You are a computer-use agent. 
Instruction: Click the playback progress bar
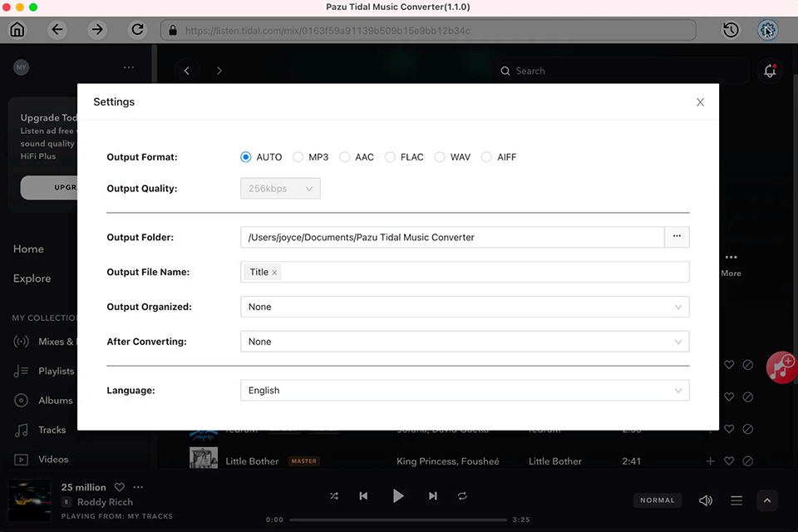click(x=398, y=520)
